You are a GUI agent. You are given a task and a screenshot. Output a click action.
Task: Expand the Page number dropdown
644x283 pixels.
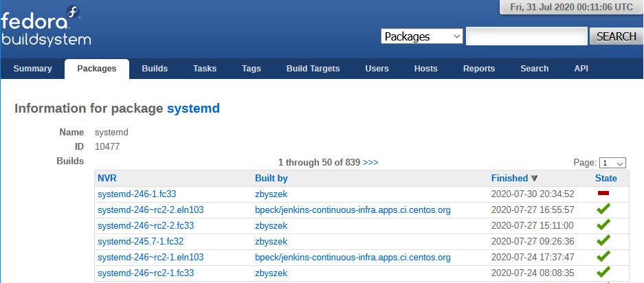pyautogui.click(x=612, y=163)
